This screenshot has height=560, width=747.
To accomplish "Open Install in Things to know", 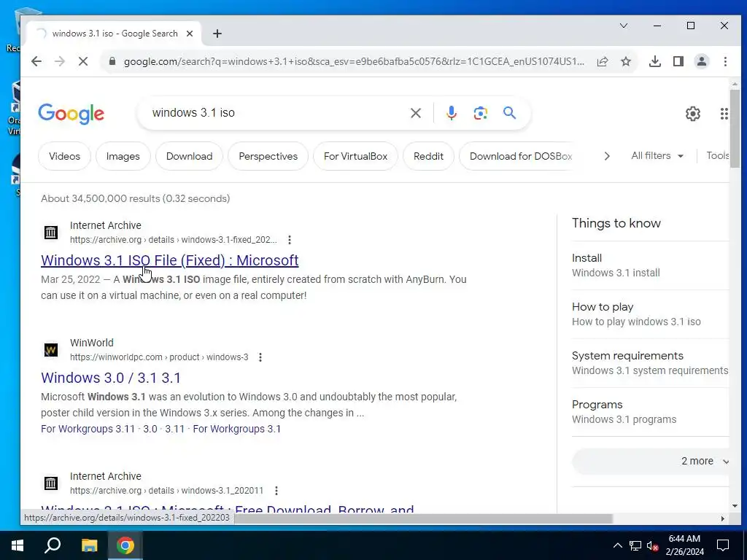I will 650,265.
